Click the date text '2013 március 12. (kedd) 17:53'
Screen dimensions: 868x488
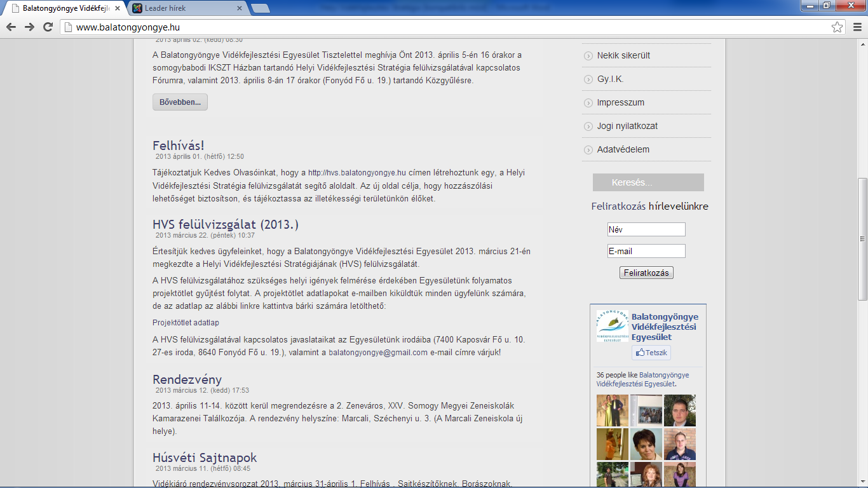202,390
